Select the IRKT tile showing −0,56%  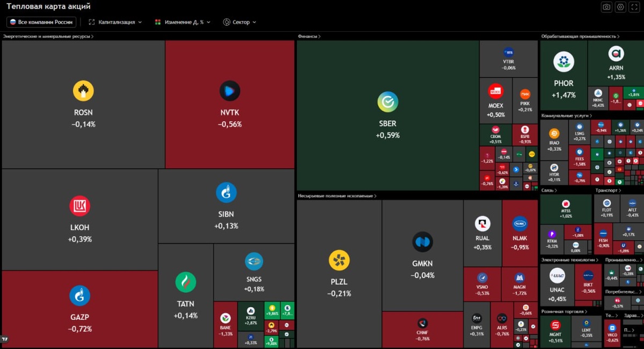[588, 282]
